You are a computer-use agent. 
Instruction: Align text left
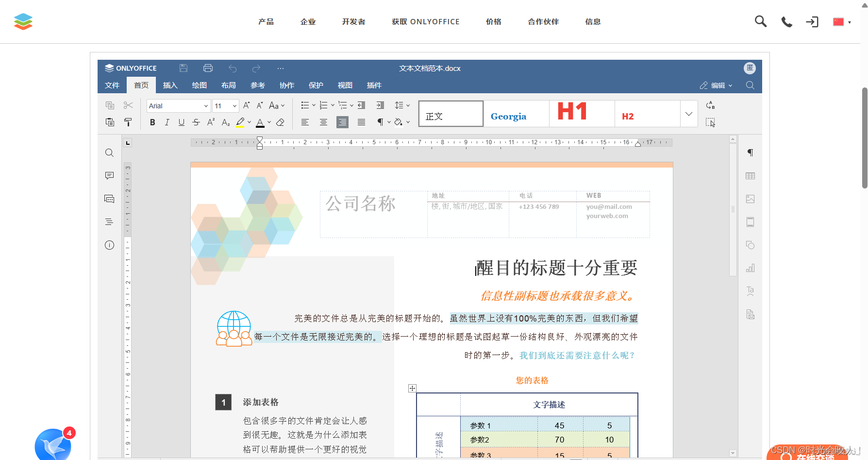[305, 122]
